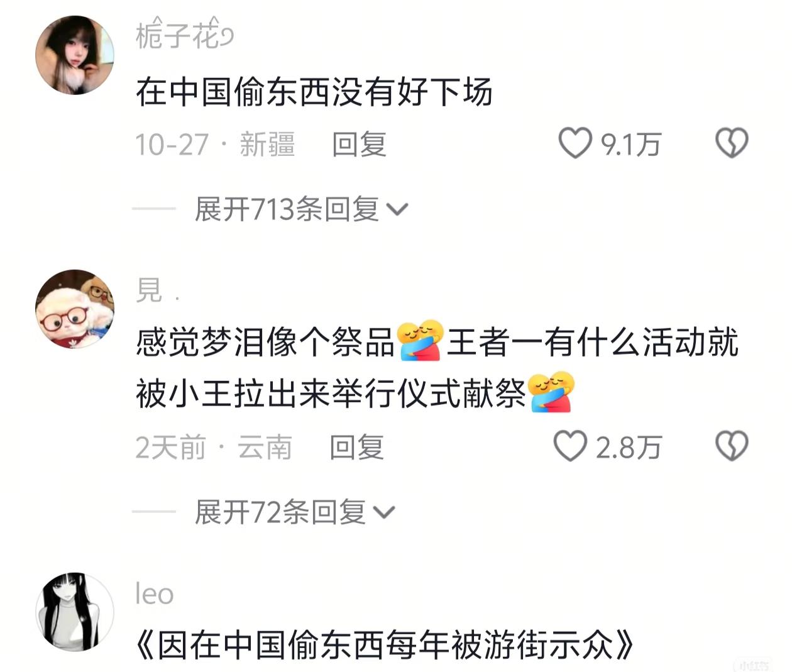Reply to the 2天前 云南 comment
The height and width of the screenshot is (672, 792).
click(x=356, y=447)
